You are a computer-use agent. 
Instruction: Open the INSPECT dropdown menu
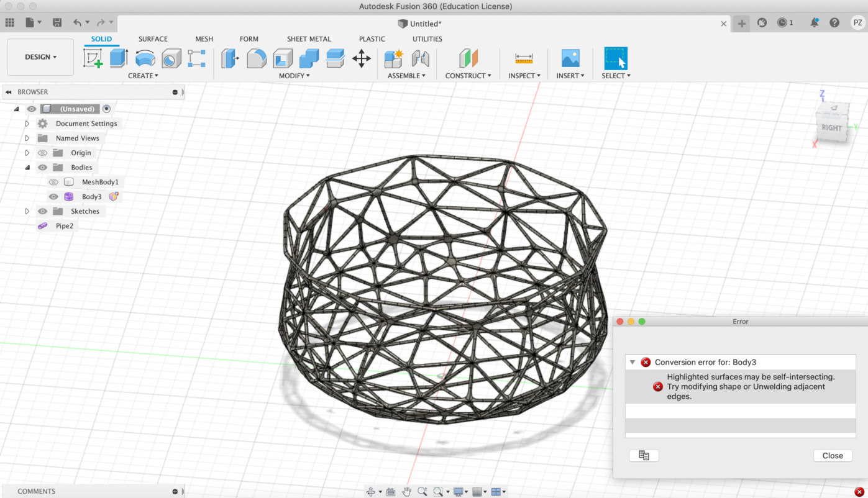(524, 76)
